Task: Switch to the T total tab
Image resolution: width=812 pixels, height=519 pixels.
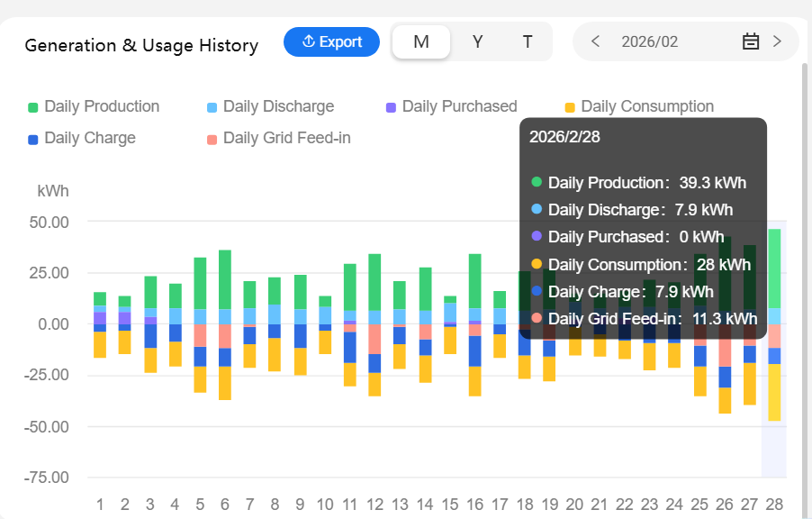Action: [528, 42]
